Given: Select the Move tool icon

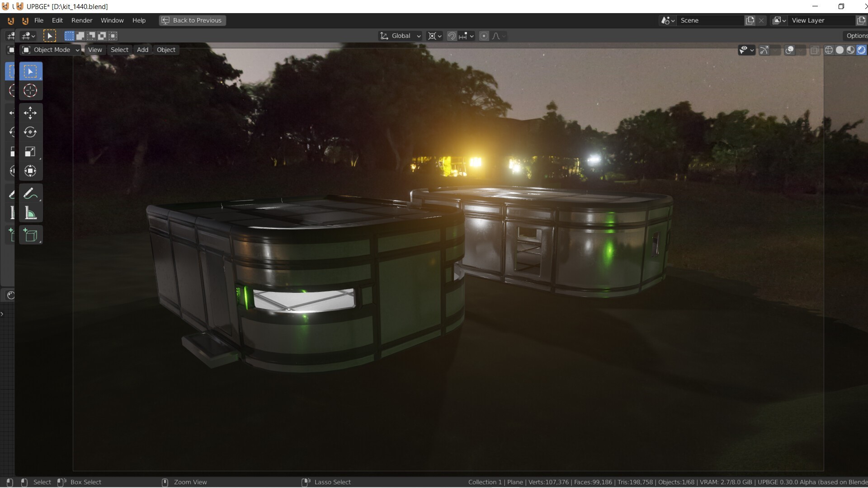Looking at the screenshot, I should point(30,112).
